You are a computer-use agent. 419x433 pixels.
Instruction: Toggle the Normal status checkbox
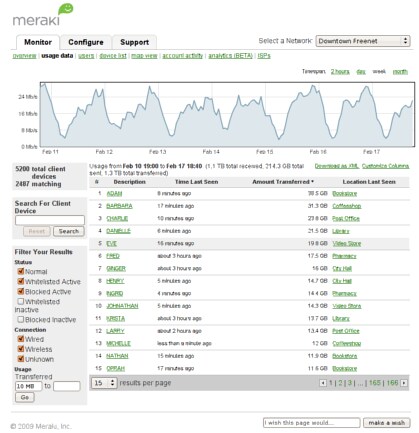tap(21, 271)
